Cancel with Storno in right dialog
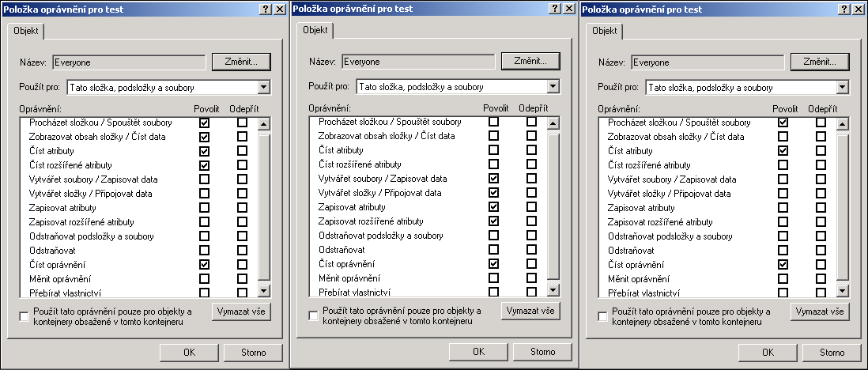868x370 pixels. 832,353
